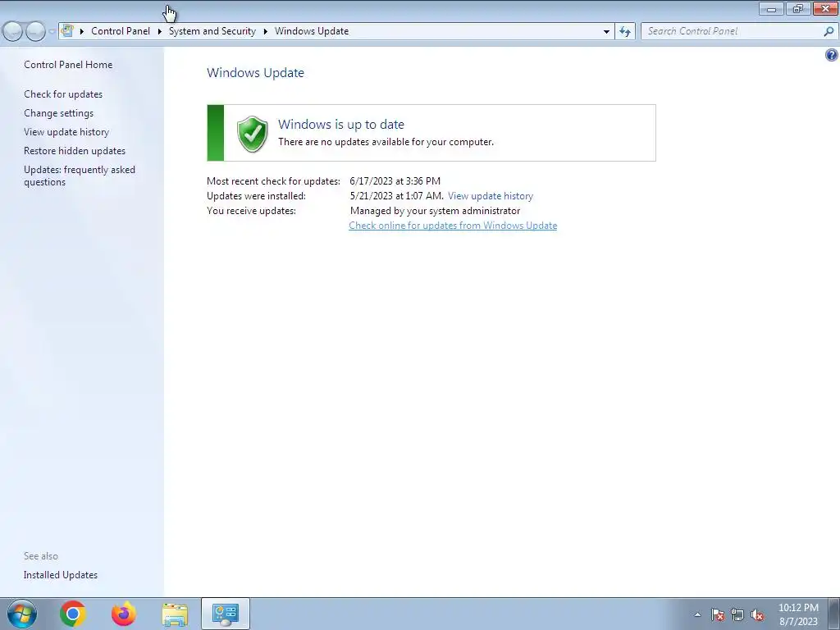Click the Control Panel taskbar button

pos(226,614)
